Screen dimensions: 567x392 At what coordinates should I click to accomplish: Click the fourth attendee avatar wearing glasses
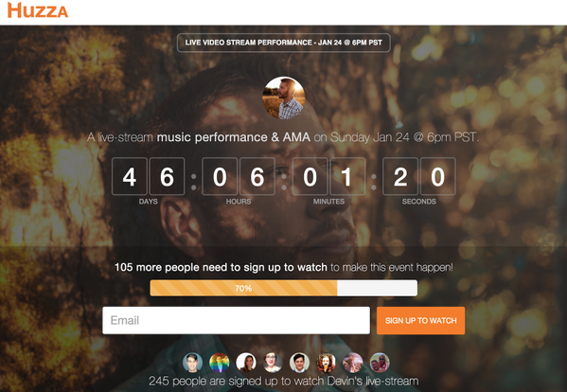273,363
